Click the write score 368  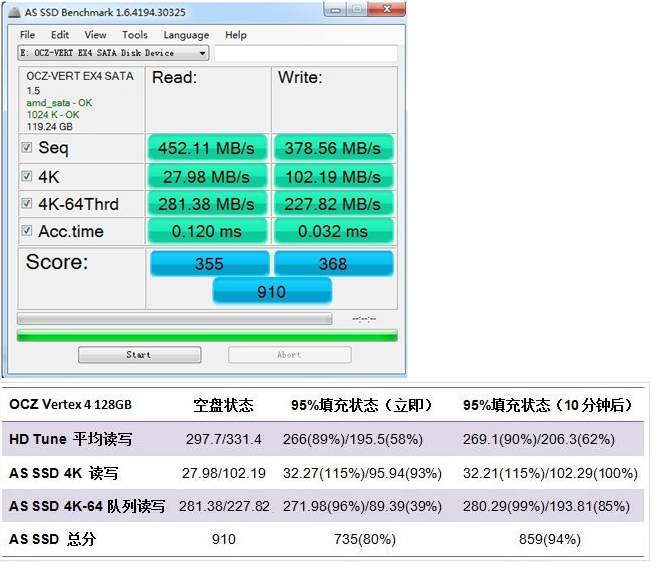click(x=334, y=263)
